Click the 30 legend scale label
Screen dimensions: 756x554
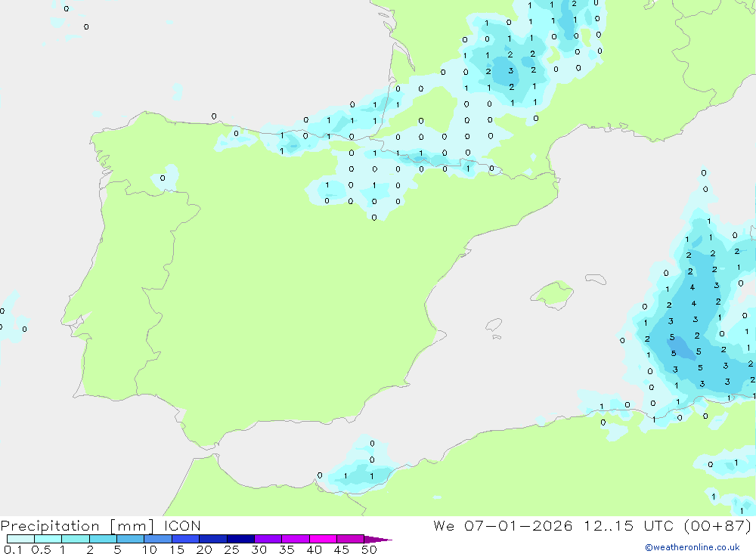pyautogui.click(x=259, y=549)
